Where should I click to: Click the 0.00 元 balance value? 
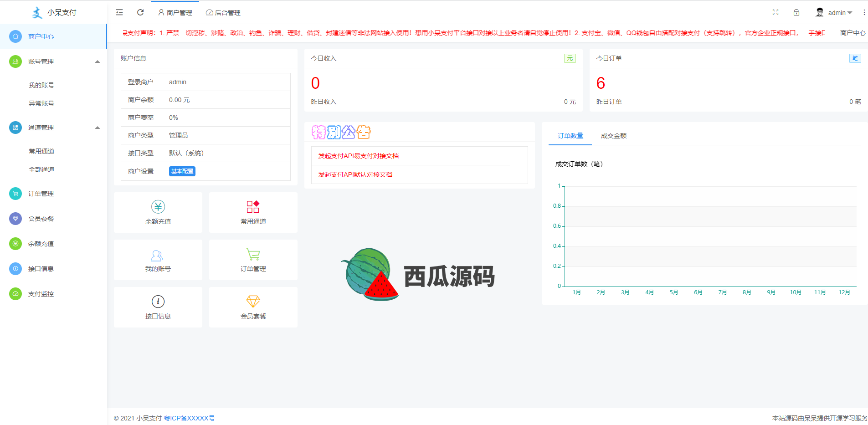click(x=180, y=100)
